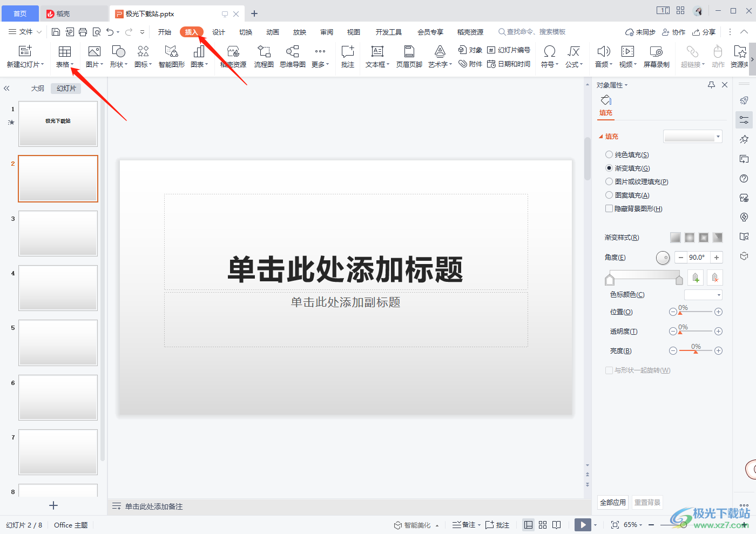This screenshot has width=756, height=534.
Task: Open zoom percentage 65% dropdown
Action: [x=633, y=525]
